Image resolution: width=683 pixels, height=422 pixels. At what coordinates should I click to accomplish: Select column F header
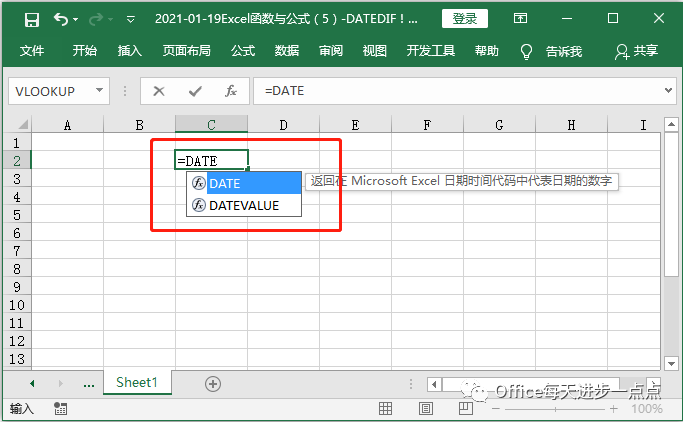click(x=427, y=125)
